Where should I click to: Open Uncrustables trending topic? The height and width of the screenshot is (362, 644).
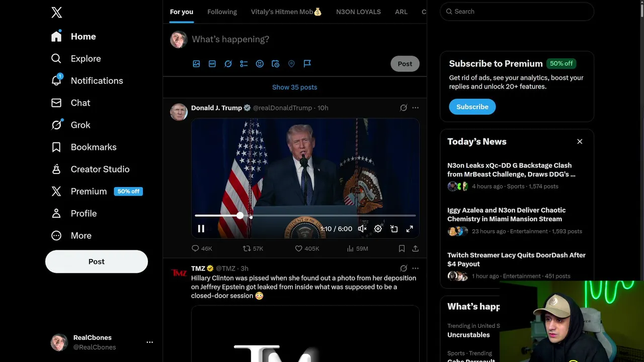(468, 335)
